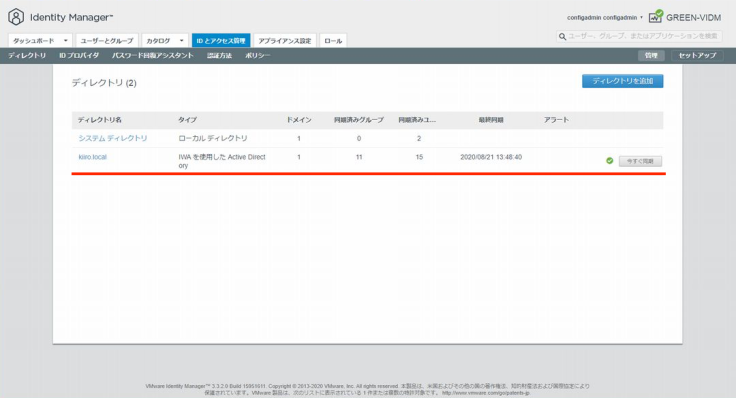Click the 同期済みグループ column header
Screen dimensions: 736x398
tap(359, 120)
